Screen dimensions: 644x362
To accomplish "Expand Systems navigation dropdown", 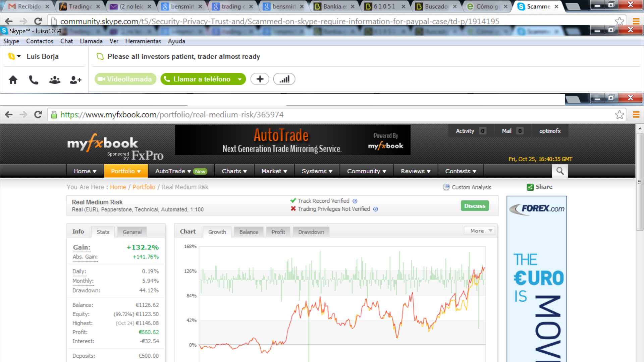I will [x=317, y=171].
